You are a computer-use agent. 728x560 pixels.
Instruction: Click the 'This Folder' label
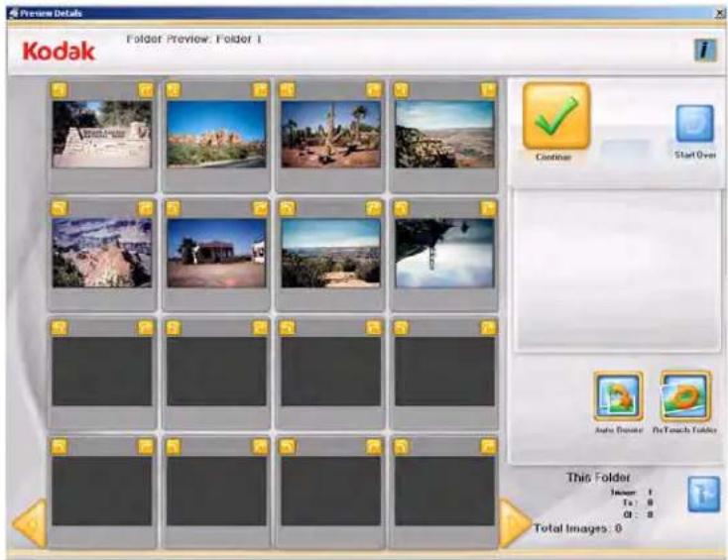[598, 478]
